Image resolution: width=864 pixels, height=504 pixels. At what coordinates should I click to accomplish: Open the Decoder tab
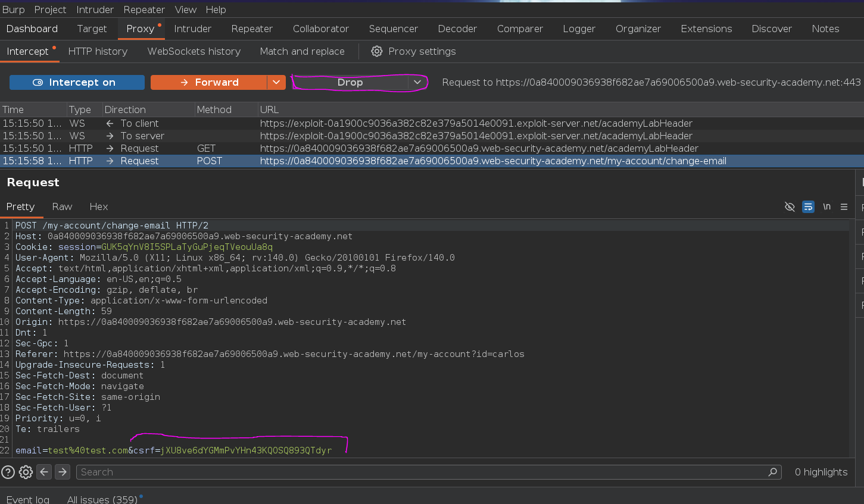tap(457, 29)
